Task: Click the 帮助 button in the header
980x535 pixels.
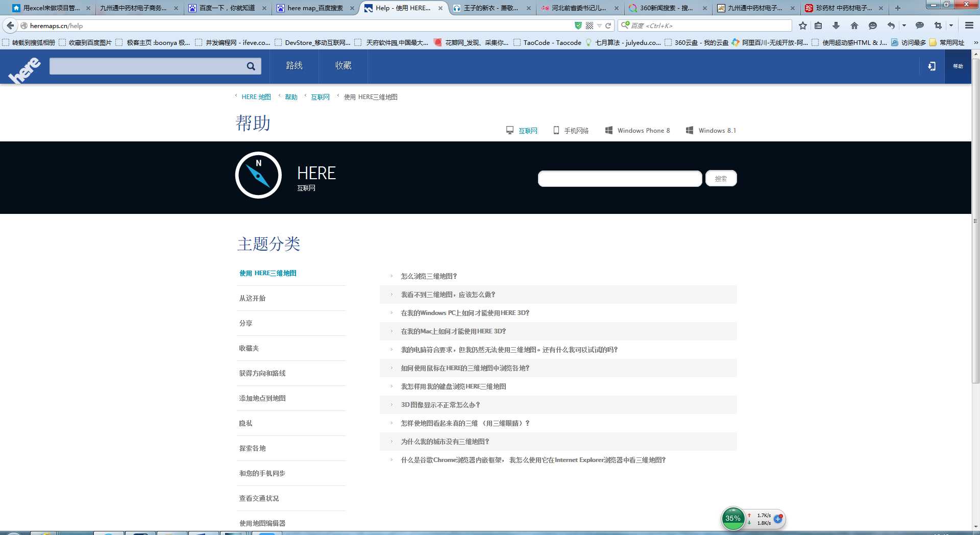Action: tap(958, 66)
